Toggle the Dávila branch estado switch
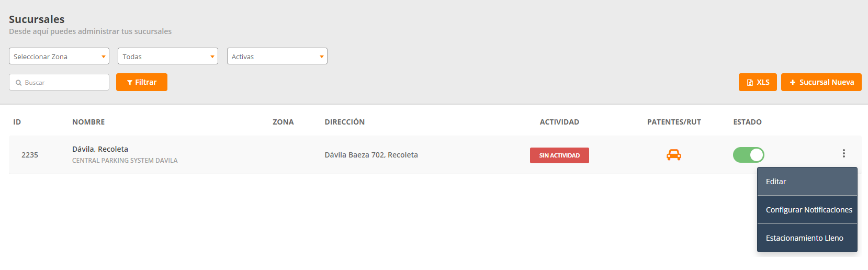The image size is (868, 270). 748,155
